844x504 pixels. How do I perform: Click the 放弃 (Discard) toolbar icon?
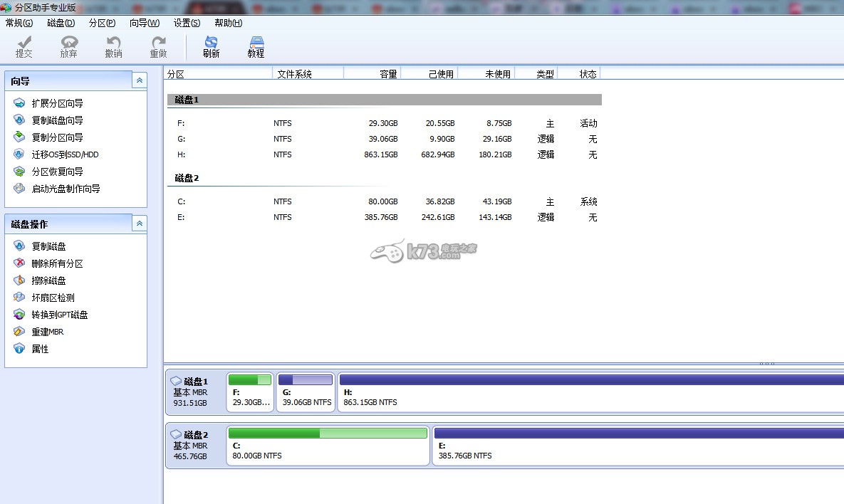[68, 47]
